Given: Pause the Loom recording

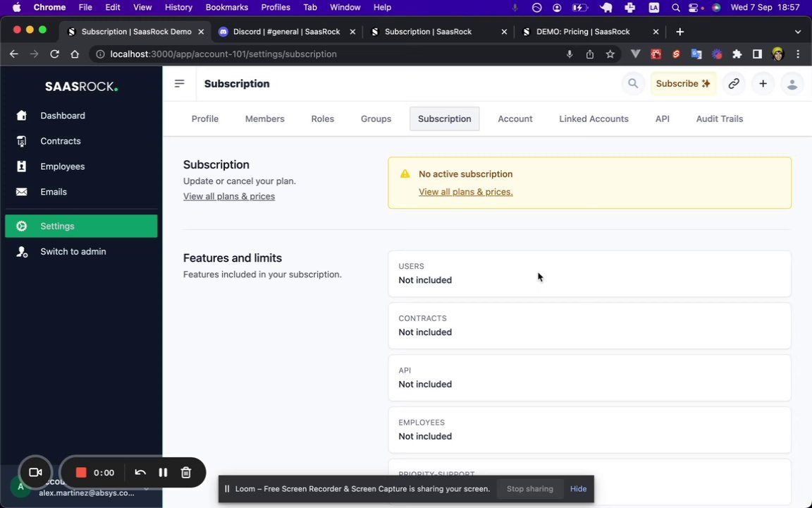Looking at the screenshot, I should (163, 473).
